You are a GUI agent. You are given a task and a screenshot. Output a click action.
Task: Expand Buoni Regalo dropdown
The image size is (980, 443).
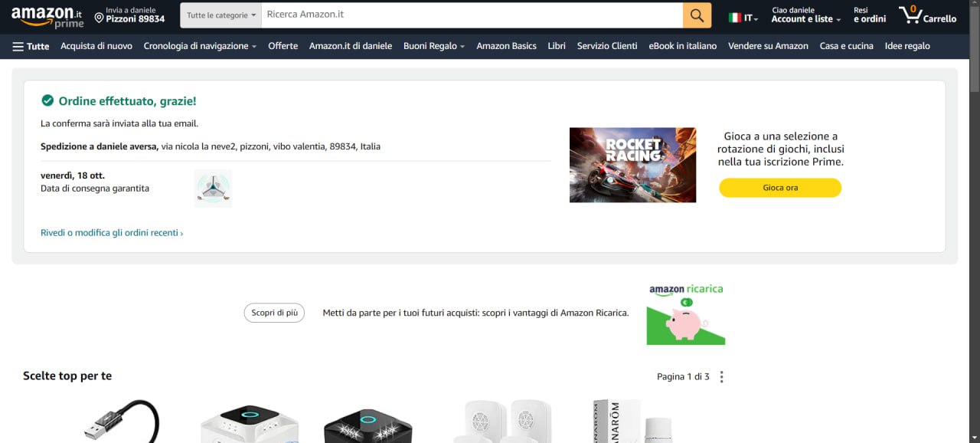pyautogui.click(x=434, y=46)
